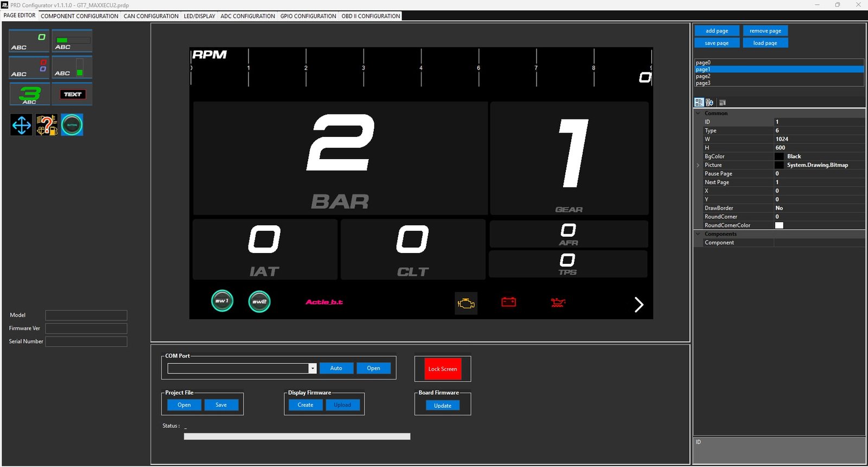Open the Property Pages icon

(722, 102)
